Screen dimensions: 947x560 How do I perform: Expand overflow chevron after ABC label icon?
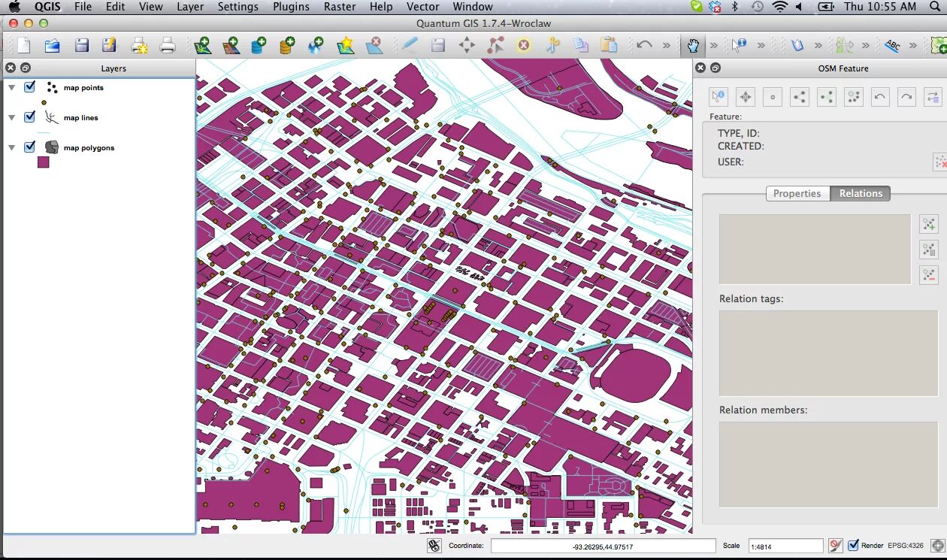pos(913,45)
